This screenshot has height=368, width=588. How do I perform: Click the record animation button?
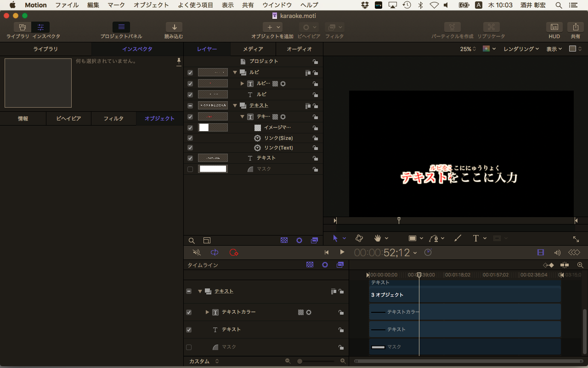pos(234,253)
